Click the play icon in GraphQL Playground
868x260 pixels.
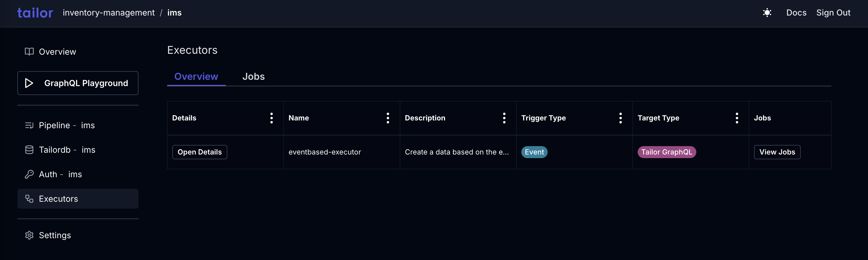29,83
